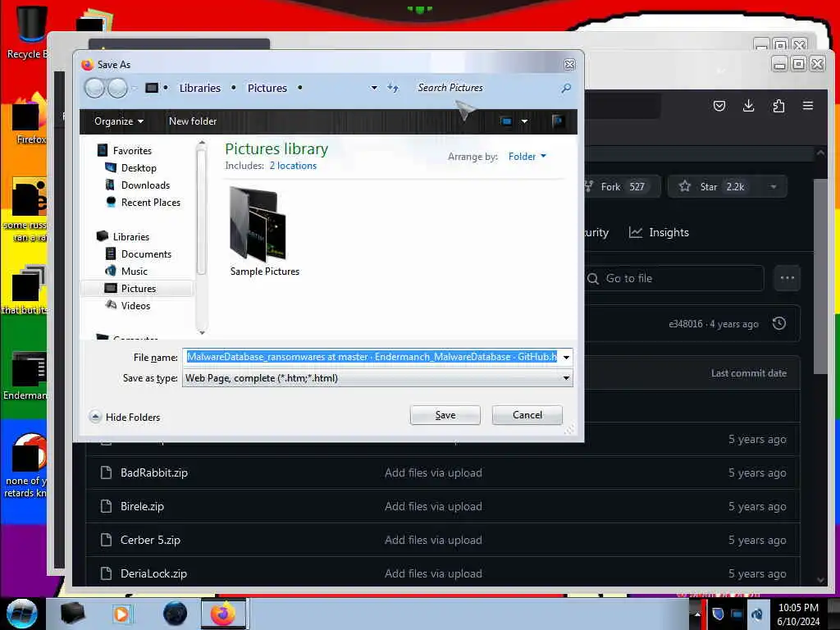Open DeriaLock.zip file link

pos(153,573)
